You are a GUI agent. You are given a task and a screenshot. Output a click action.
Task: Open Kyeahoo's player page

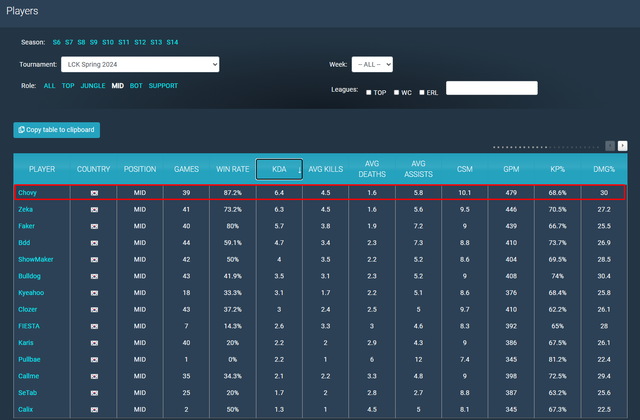31,293
